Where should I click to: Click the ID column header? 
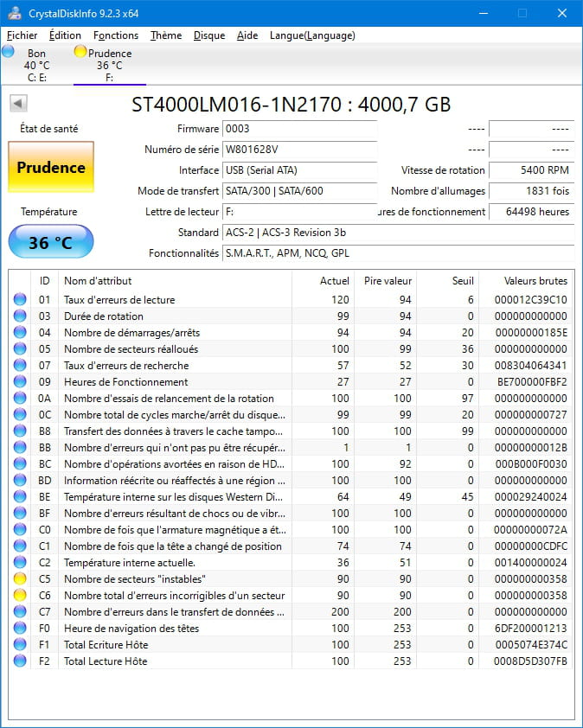(45, 281)
